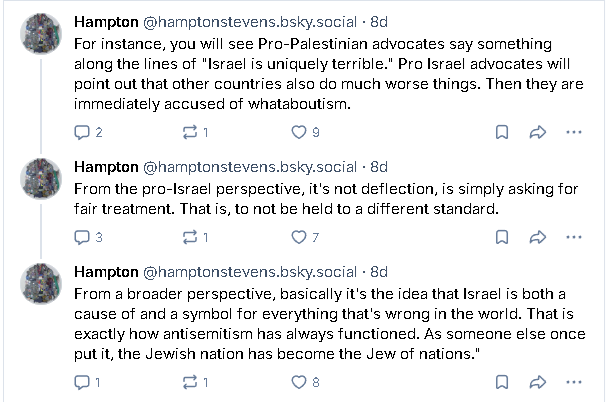Open more options on third post
The height and width of the screenshot is (402, 607).
[574, 382]
